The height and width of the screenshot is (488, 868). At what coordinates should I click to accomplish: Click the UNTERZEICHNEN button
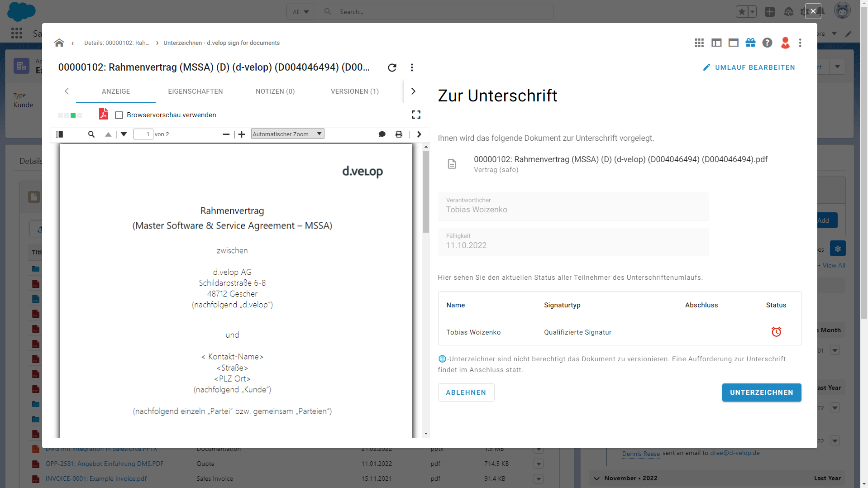click(x=762, y=392)
